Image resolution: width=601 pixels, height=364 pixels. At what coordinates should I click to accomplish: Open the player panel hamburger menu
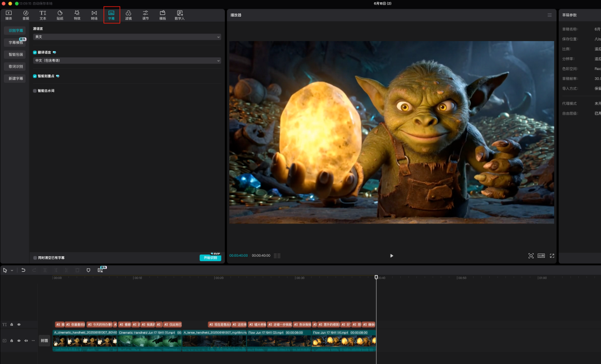tap(550, 15)
